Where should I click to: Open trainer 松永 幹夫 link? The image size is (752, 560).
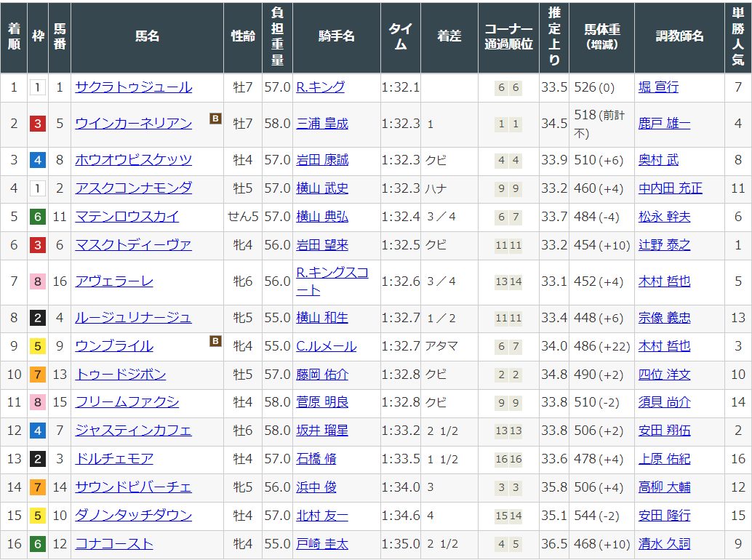664,217
